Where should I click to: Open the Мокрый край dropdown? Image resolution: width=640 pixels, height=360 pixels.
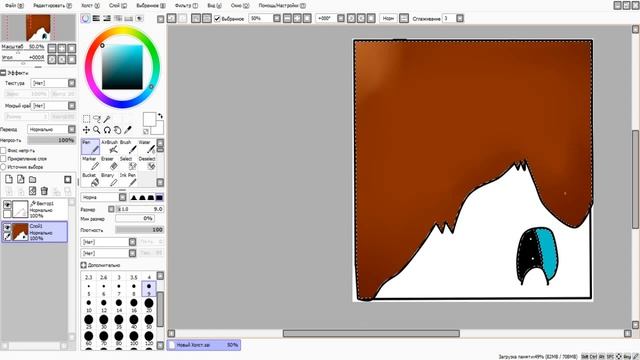[53, 106]
